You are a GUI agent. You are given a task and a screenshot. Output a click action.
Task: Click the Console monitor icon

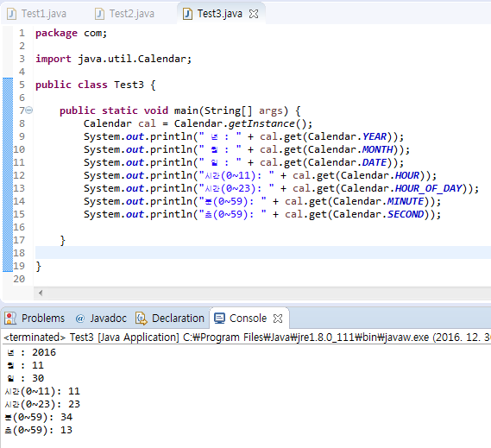(219, 319)
